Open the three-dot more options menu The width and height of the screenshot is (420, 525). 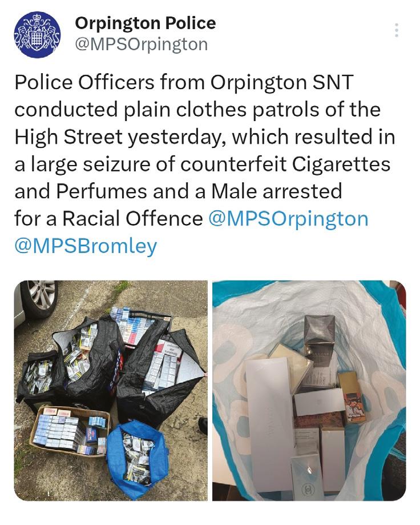coord(396,30)
